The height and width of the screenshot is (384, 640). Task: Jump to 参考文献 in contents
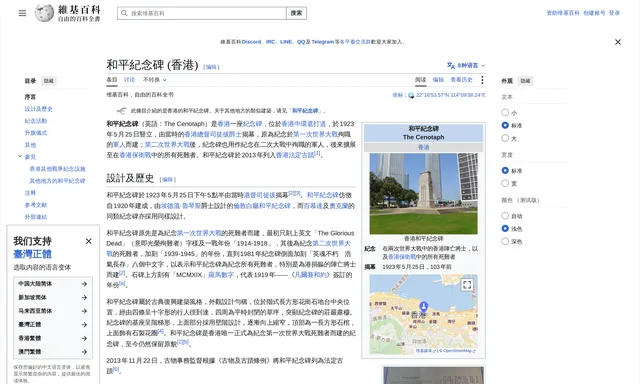(x=36, y=205)
